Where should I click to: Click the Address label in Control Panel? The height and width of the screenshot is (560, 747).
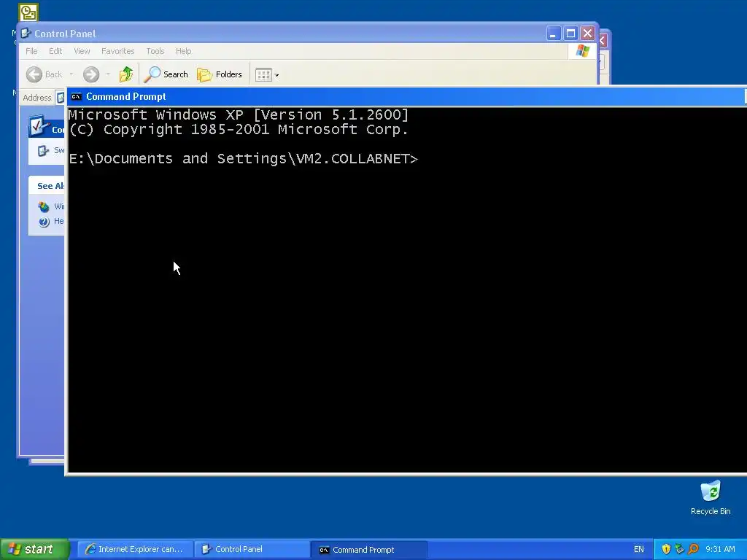point(37,98)
